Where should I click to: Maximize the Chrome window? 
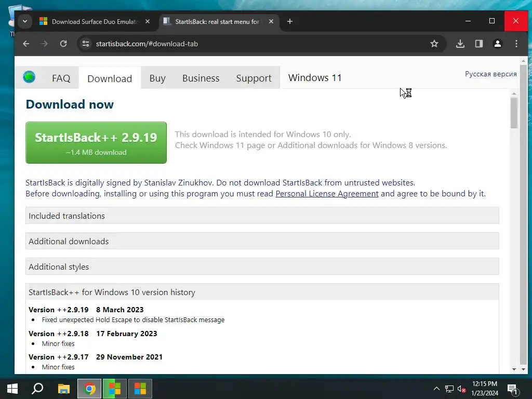click(492, 21)
